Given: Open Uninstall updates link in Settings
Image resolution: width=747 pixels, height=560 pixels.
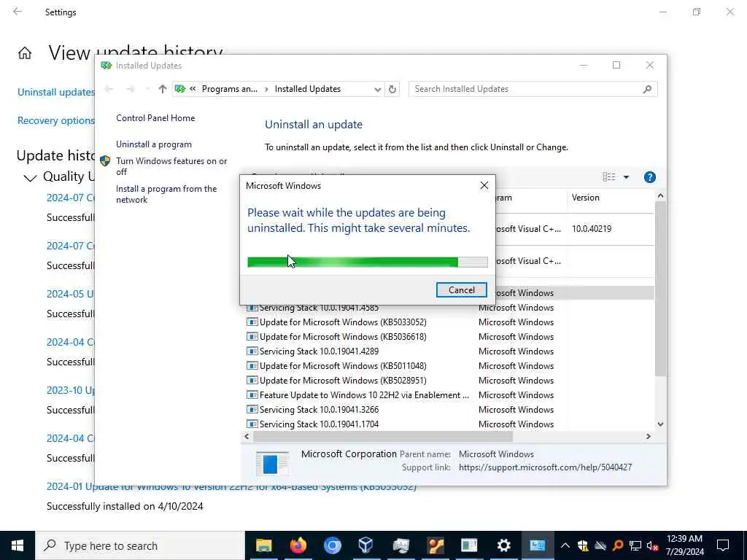Looking at the screenshot, I should [x=56, y=92].
